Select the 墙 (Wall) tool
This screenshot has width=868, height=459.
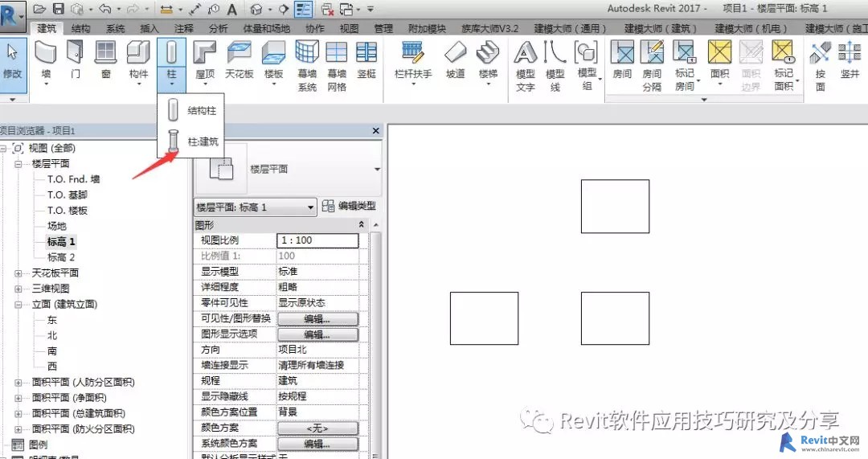click(x=46, y=61)
